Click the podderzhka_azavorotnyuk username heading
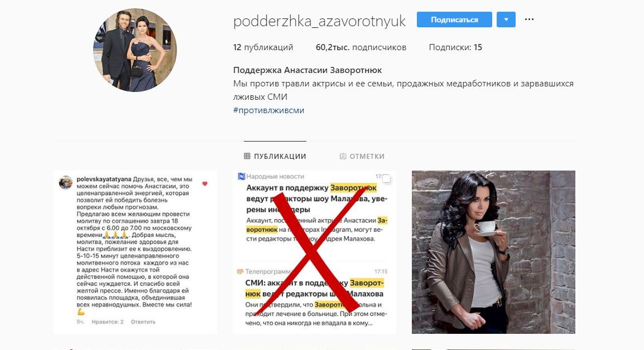 (x=320, y=21)
